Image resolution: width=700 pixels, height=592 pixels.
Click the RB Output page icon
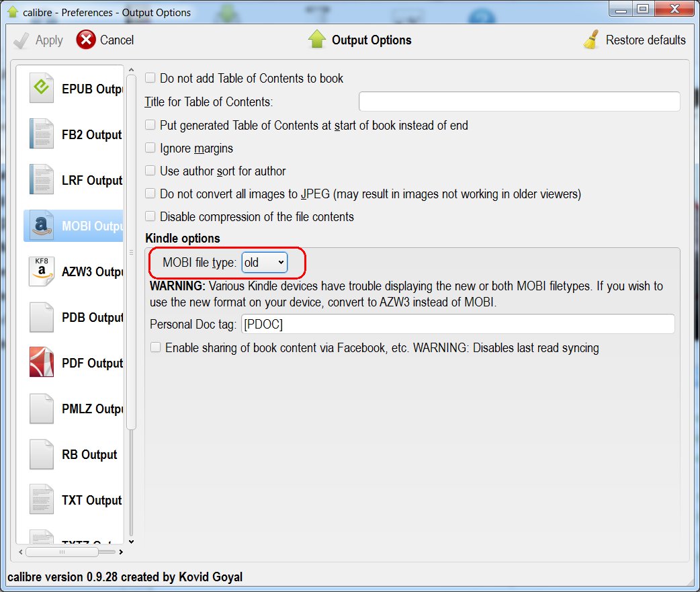(42, 454)
